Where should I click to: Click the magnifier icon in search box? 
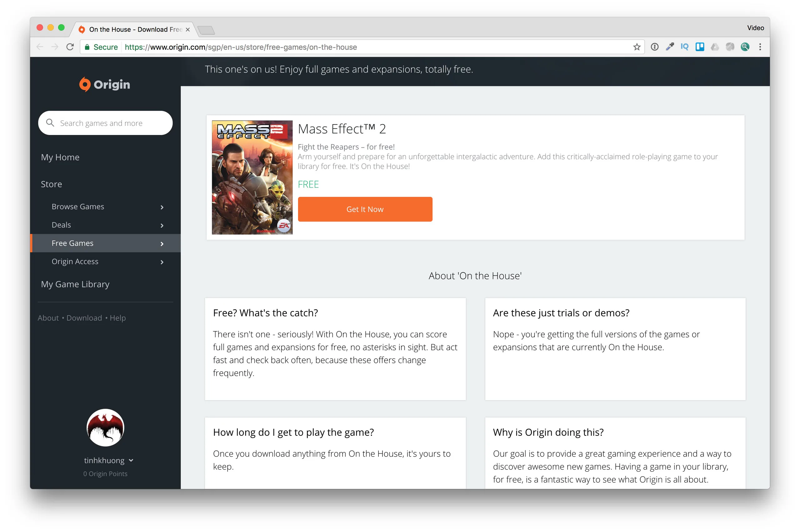coord(50,123)
